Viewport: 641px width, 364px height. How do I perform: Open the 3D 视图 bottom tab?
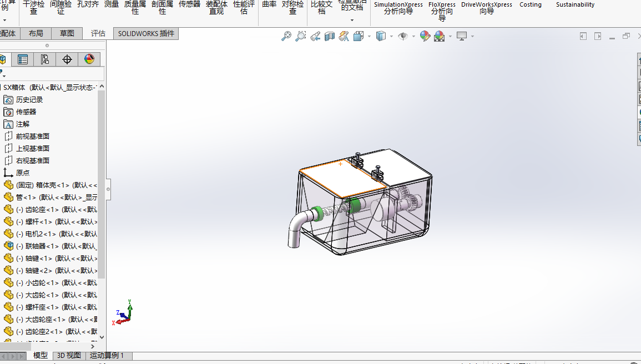point(69,356)
